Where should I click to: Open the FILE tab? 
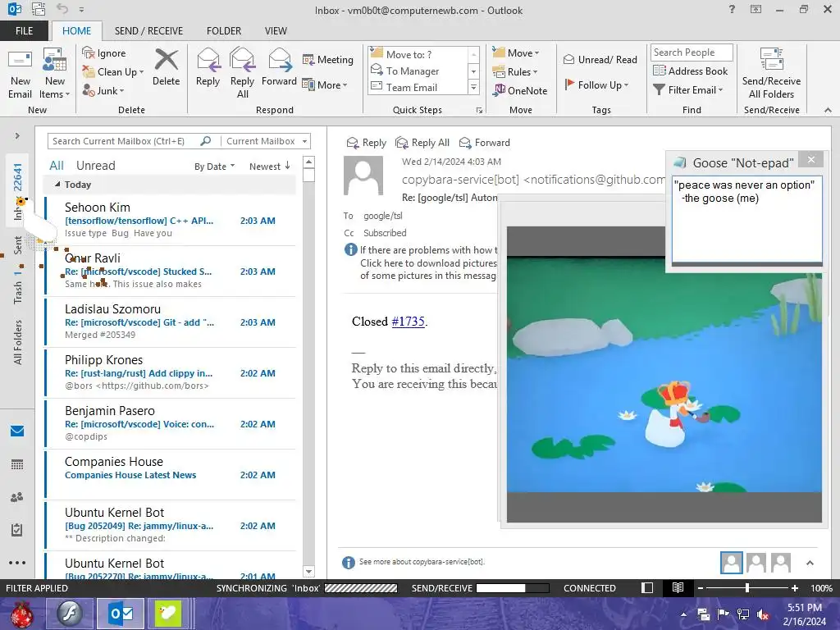pyautogui.click(x=24, y=30)
